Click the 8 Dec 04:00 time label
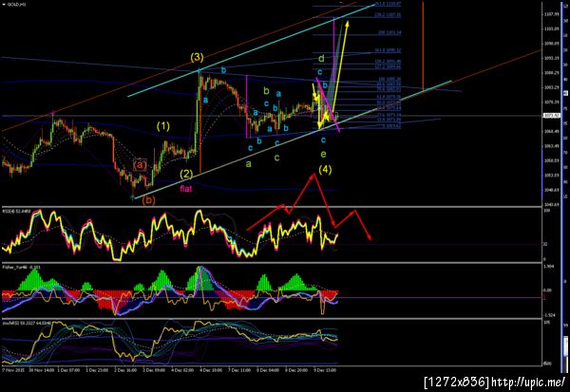This screenshot has width=570, height=392. tap(268, 370)
